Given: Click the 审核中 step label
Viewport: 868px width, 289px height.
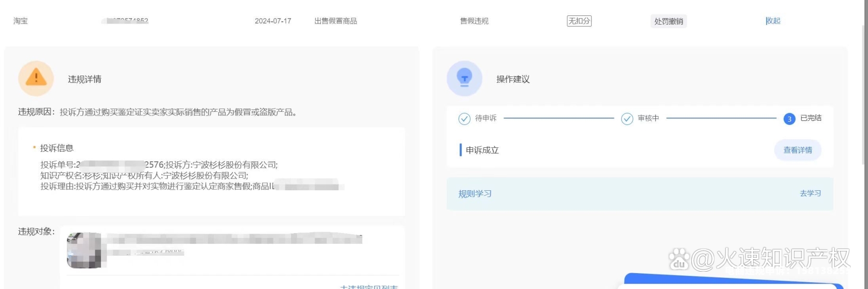Looking at the screenshot, I should click(649, 118).
